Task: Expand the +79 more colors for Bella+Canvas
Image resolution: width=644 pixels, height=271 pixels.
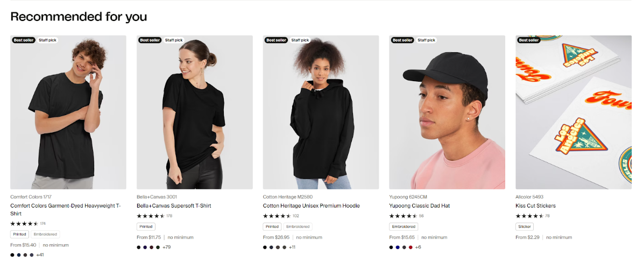Action: tap(167, 247)
